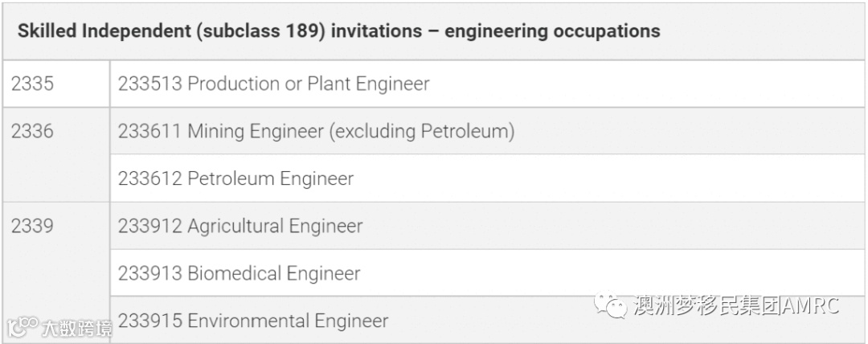Click the "Agricultural Engineer" occupation name
The width and height of the screenshot is (868, 344).
tap(275, 226)
